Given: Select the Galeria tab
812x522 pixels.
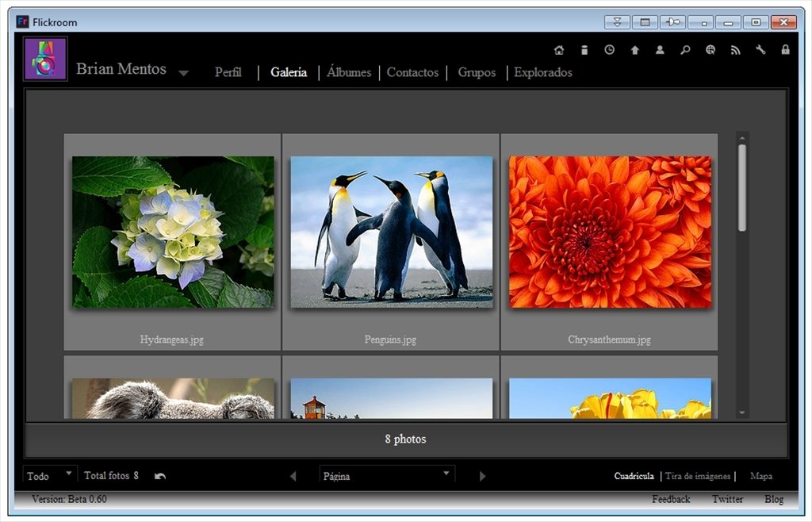Looking at the screenshot, I should coord(289,72).
